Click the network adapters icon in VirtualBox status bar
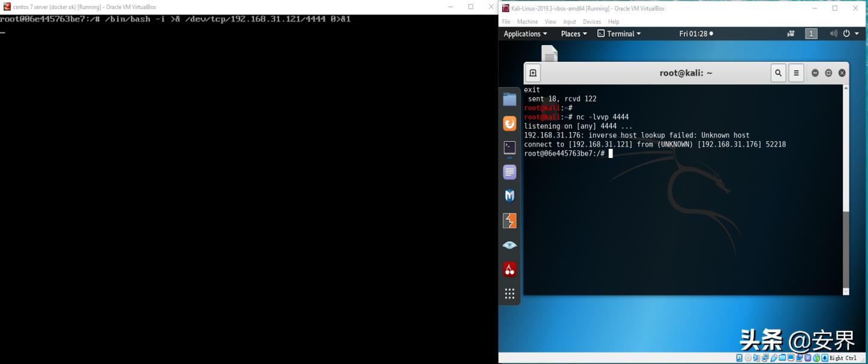Image resolution: width=868 pixels, height=364 pixels. pos(765,358)
